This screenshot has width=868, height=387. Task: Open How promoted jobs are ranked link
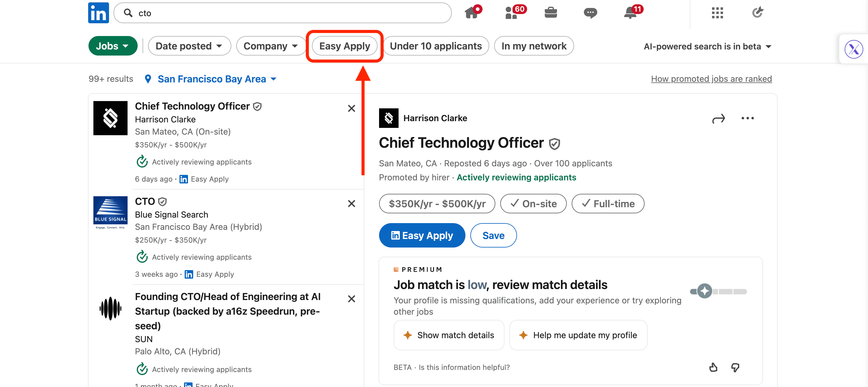(711, 79)
